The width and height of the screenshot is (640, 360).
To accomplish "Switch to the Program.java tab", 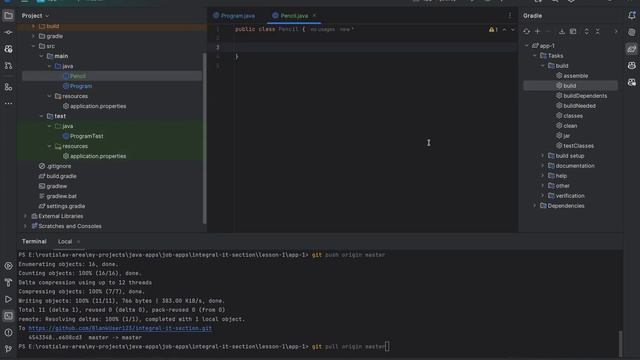I will point(234,16).
